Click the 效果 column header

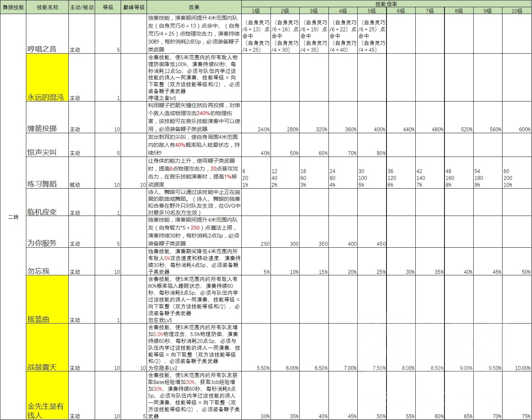[194, 7]
